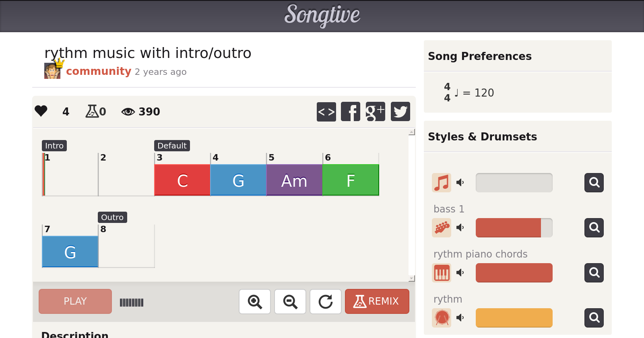Mute the rythm drum track
The width and height of the screenshot is (644, 338).
click(x=460, y=318)
